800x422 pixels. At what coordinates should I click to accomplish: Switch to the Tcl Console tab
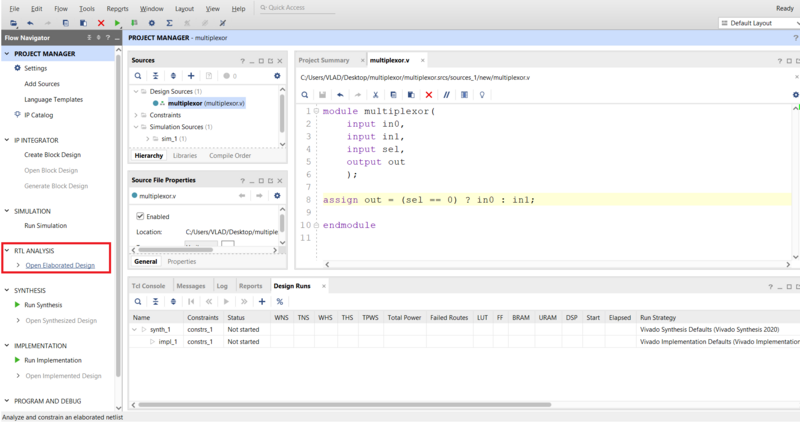[x=148, y=286]
